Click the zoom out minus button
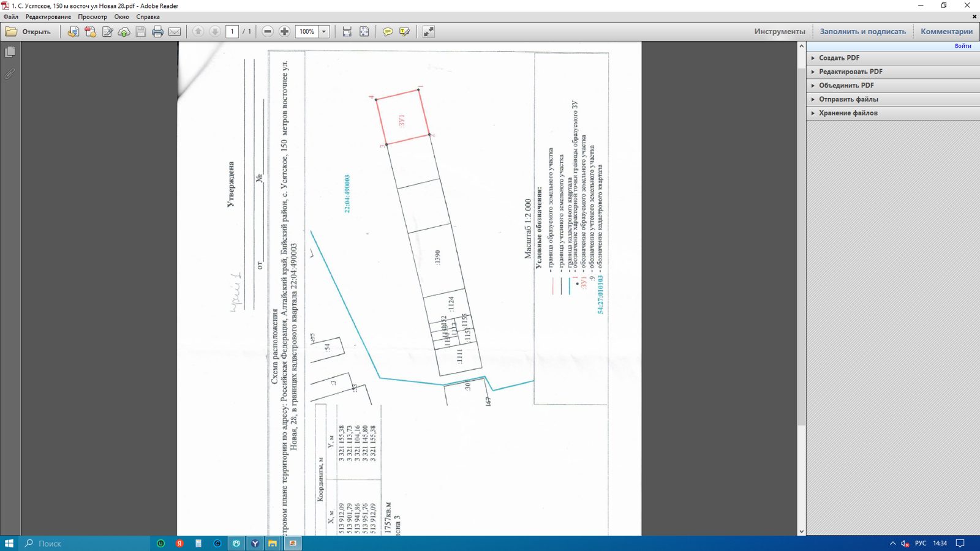Screen dimensions: 980x551 pos(268,32)
